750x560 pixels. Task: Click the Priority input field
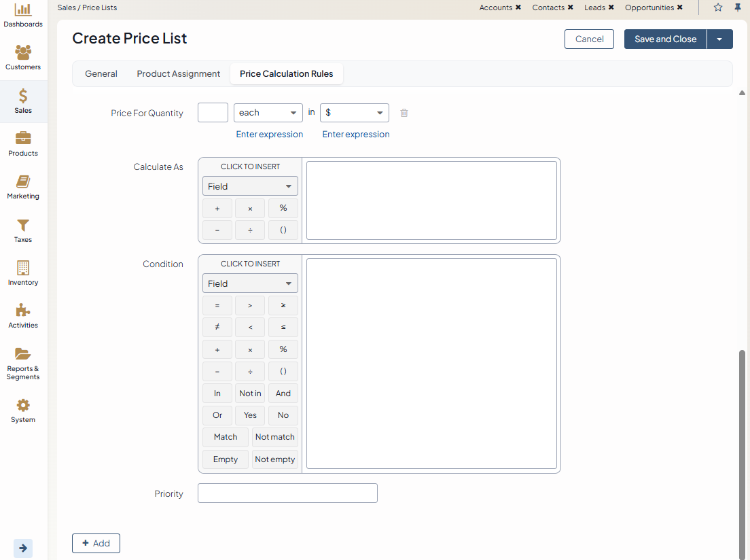287,493
